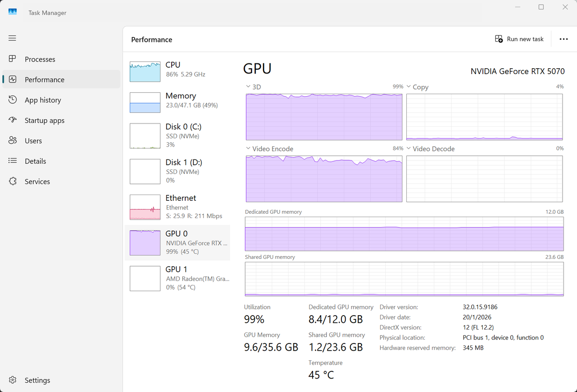Screen dimensions: 577x392
Task: Open the Users page
Action: [x=61, y=141]
